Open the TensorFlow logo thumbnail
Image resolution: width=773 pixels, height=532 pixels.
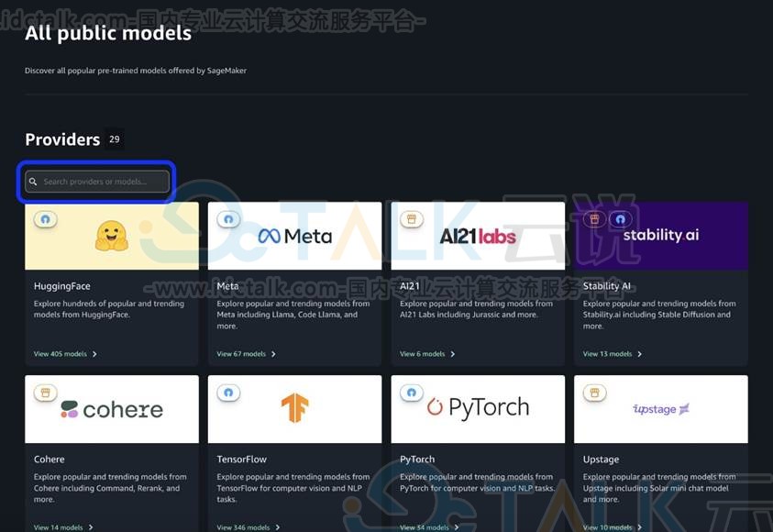pos(295,409)
